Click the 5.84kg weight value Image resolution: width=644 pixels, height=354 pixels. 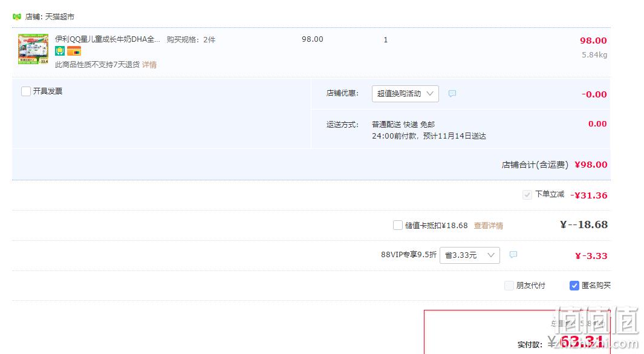[x=594, y=54]
